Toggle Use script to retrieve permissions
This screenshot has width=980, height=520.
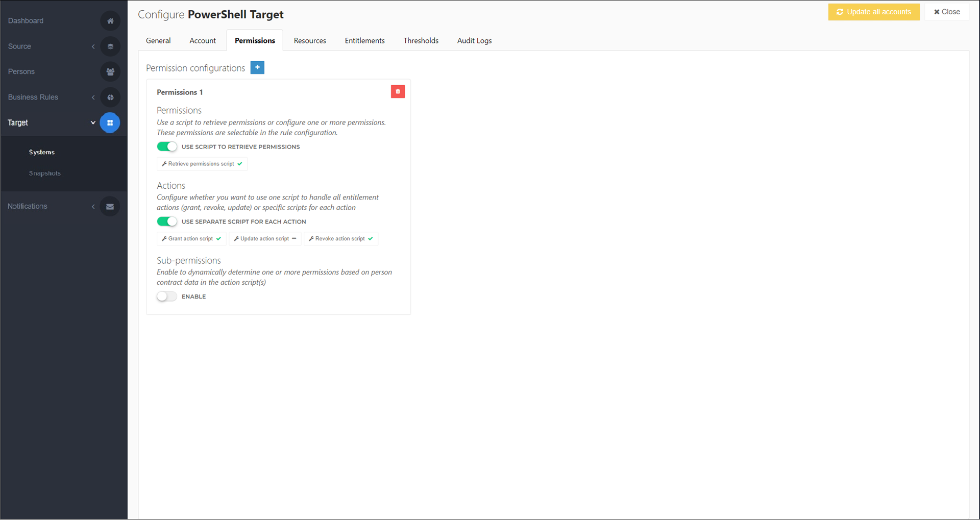[167, 147]
